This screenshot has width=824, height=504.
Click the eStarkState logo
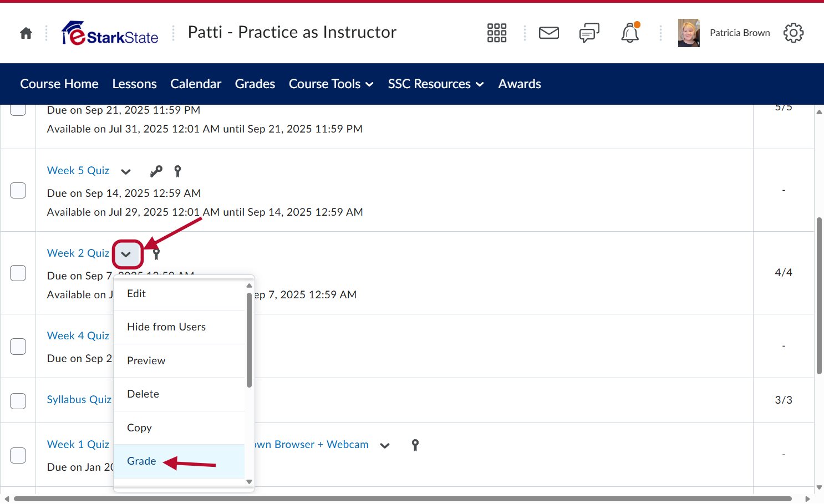point(110,33)
